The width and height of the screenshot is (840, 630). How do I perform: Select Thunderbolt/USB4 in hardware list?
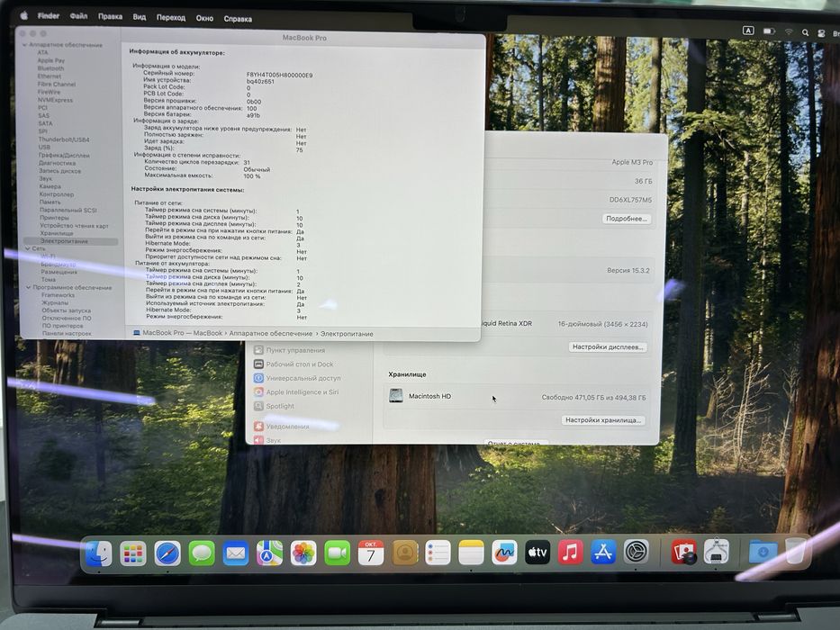point(64,139)
